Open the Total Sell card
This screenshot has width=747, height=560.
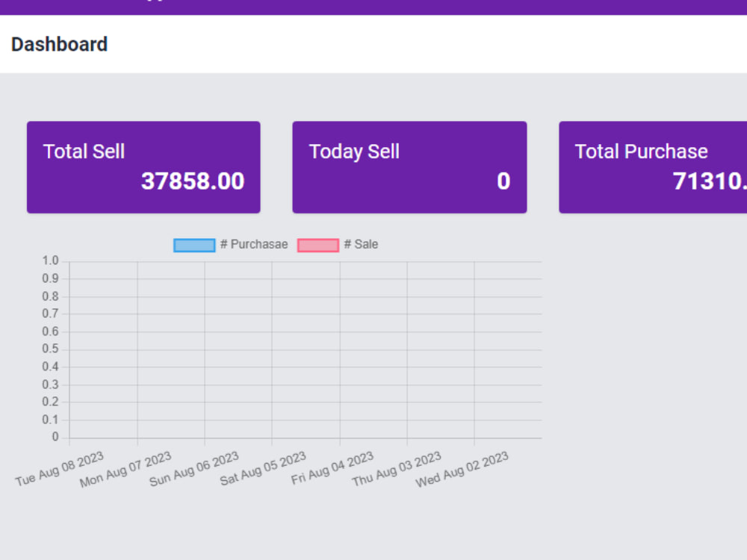[143, 167]
